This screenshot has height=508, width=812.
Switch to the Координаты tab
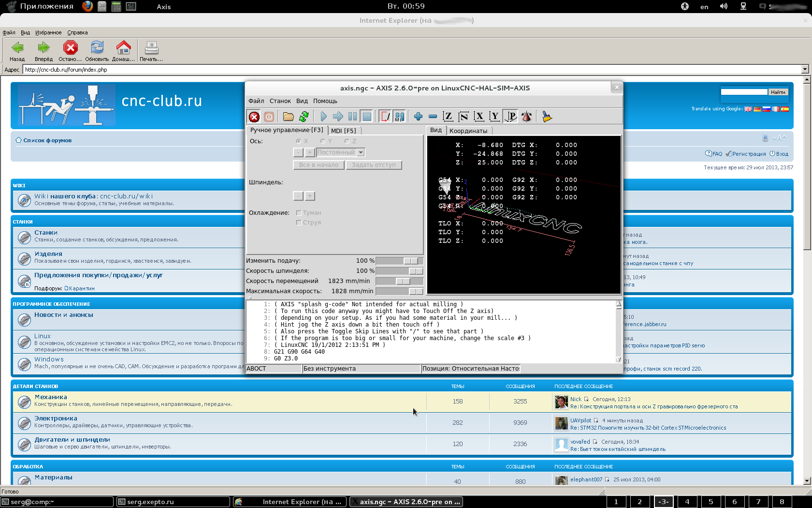[x=468, y=131]
